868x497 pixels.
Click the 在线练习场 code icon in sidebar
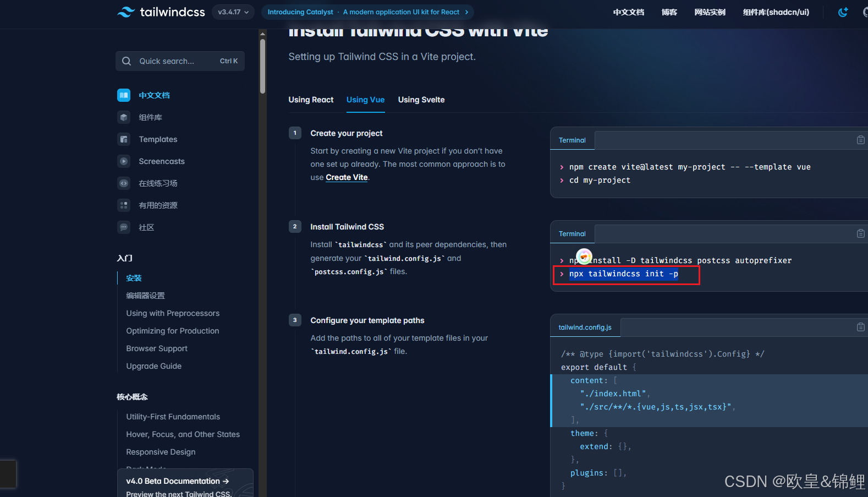pos(124,183)
